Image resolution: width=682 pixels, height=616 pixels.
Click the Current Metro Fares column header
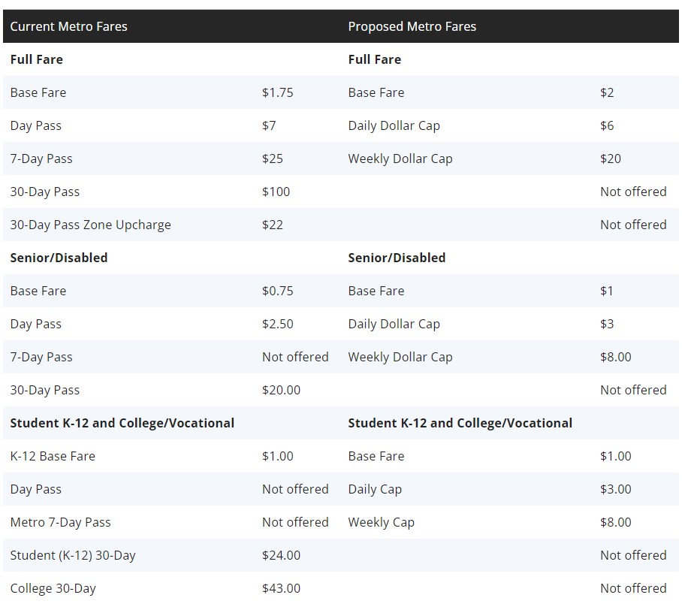(x=69, y=26)
